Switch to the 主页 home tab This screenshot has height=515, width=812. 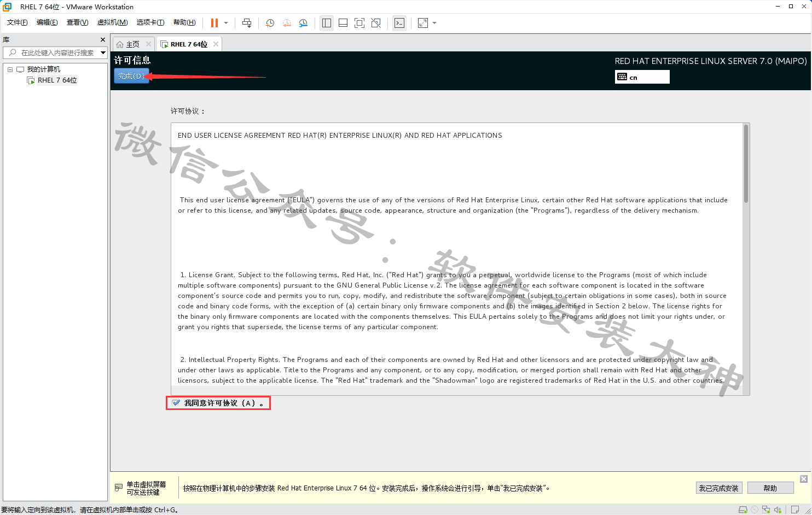tap(134, 44)
